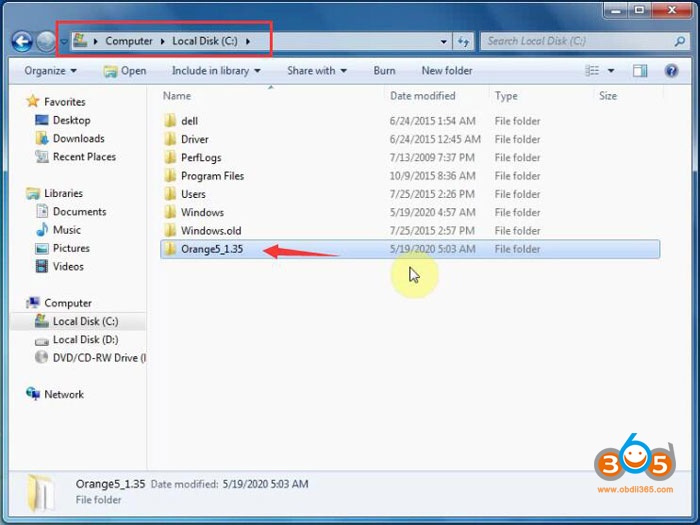The height and width of the screenshot is (525, 700).
Task: Click the large folder icon in details pane
Action: (x=41, y=493)
